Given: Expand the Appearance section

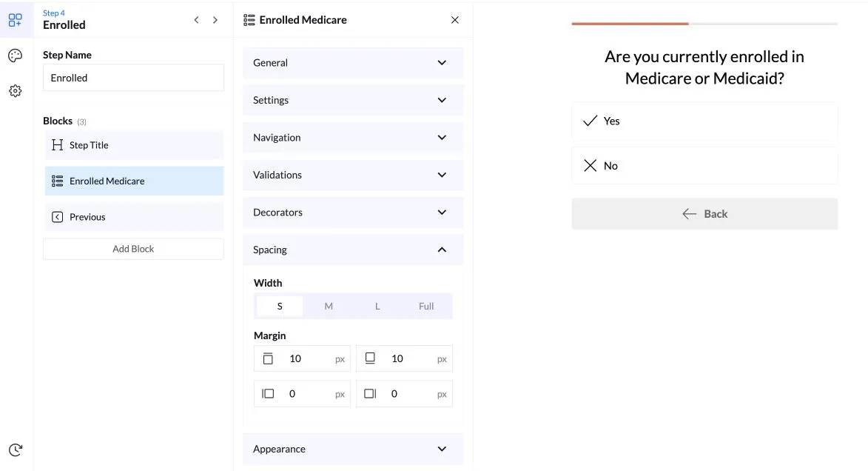Looking at the screenshot, I should coord(353,450).
